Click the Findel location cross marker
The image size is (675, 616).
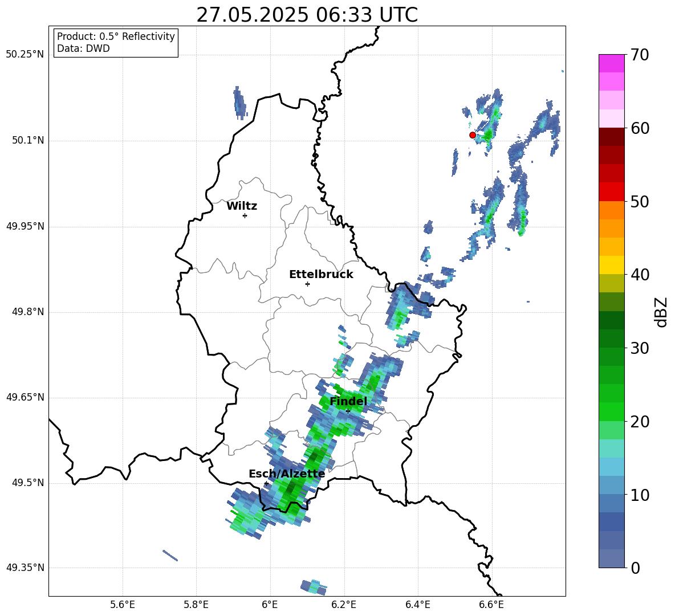348,411
